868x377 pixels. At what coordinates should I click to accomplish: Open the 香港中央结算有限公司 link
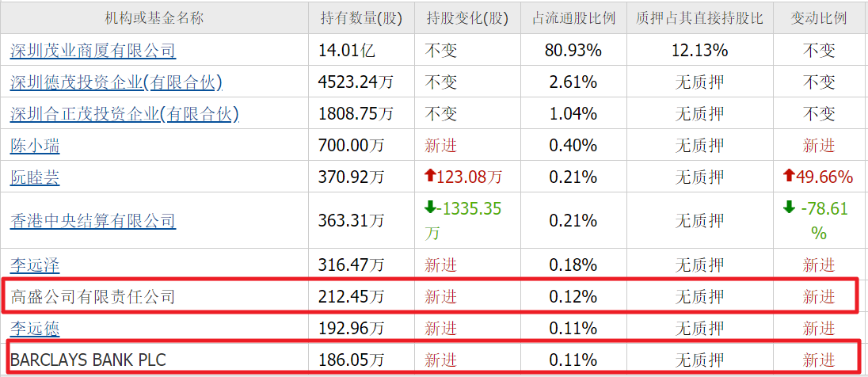pos(93,221)
